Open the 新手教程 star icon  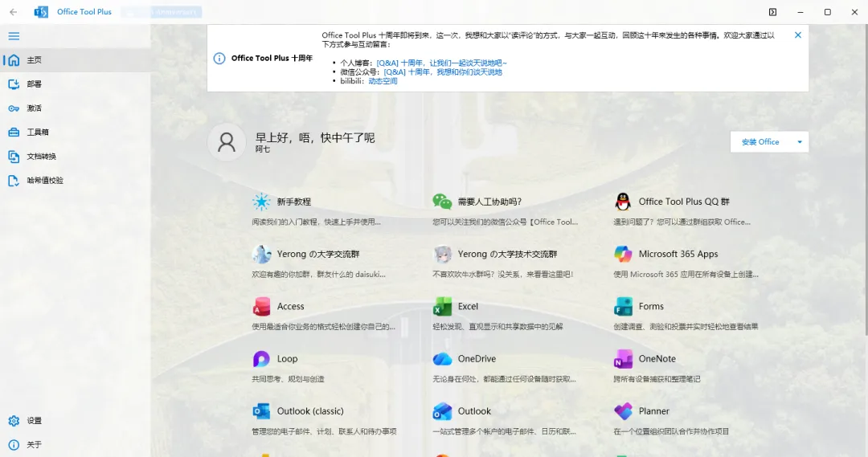pos(261,202)
